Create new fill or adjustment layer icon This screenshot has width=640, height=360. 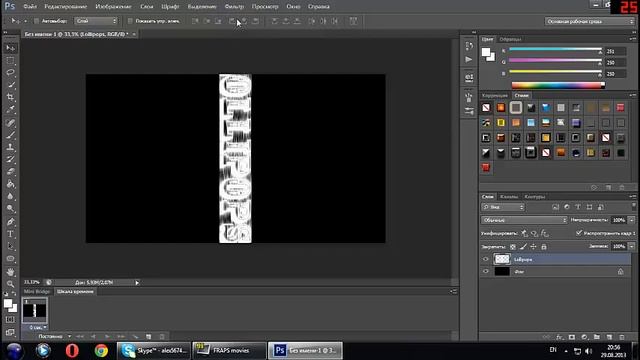point(584,337)
